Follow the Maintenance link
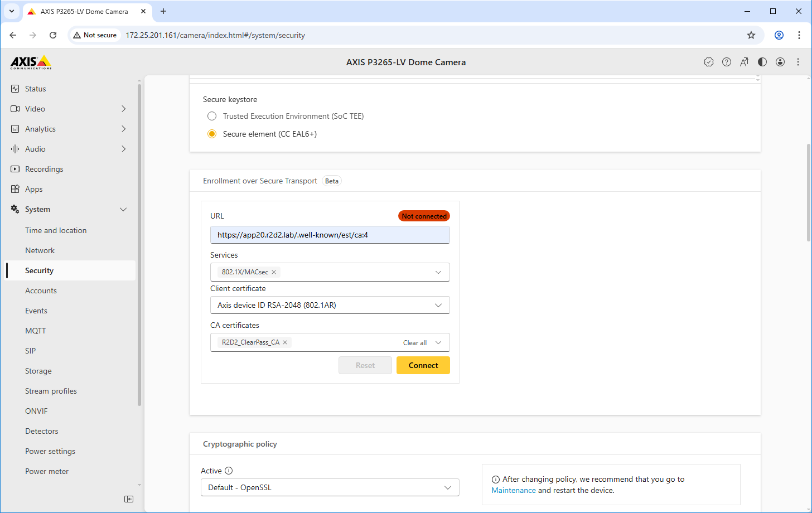This screenshot has height=513, width=812. click(x=514, y=490)
